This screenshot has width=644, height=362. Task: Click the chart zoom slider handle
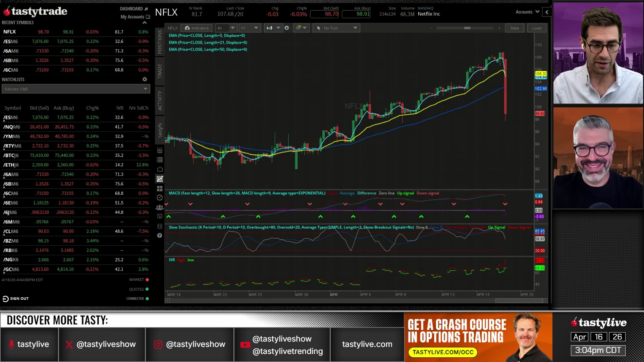[x=467, y=28]
